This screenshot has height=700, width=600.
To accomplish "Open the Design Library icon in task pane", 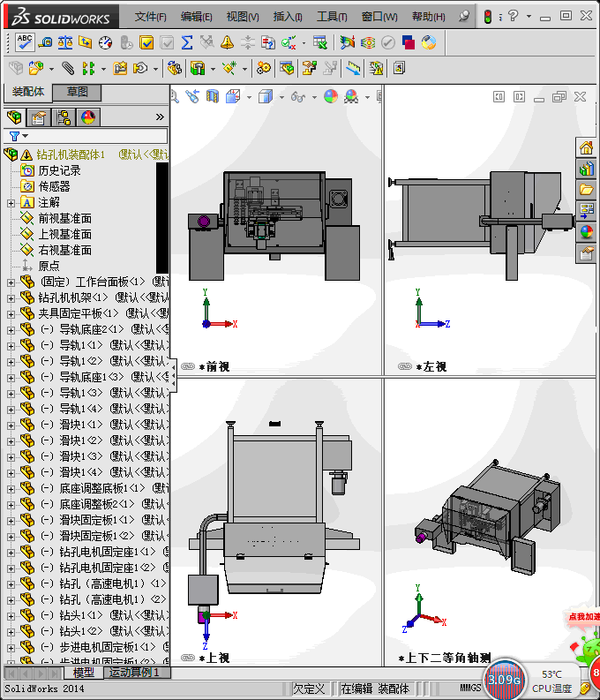I will point(586,169).
